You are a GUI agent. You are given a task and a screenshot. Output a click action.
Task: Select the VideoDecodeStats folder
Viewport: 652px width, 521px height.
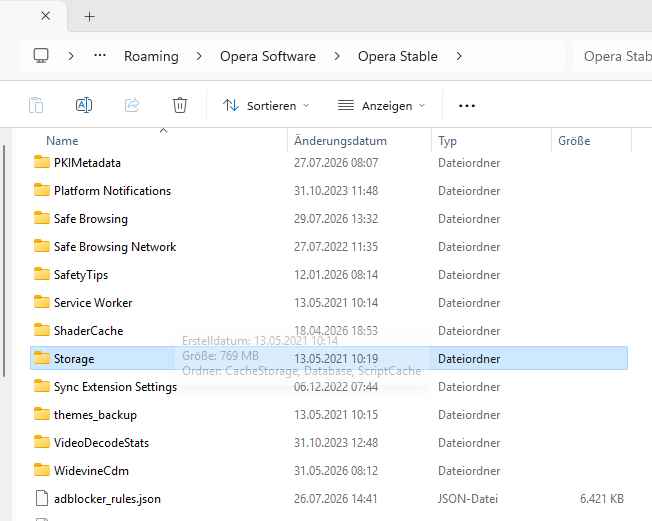pos(328,443)
